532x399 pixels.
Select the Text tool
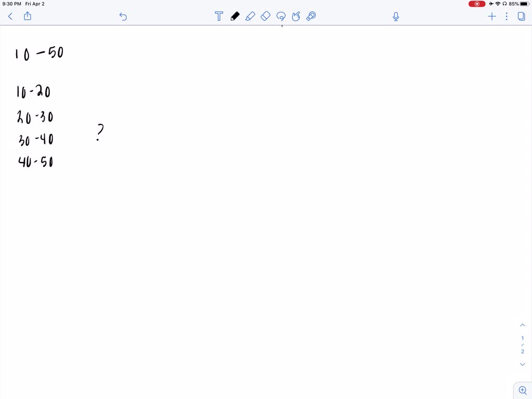click(219, 16)
